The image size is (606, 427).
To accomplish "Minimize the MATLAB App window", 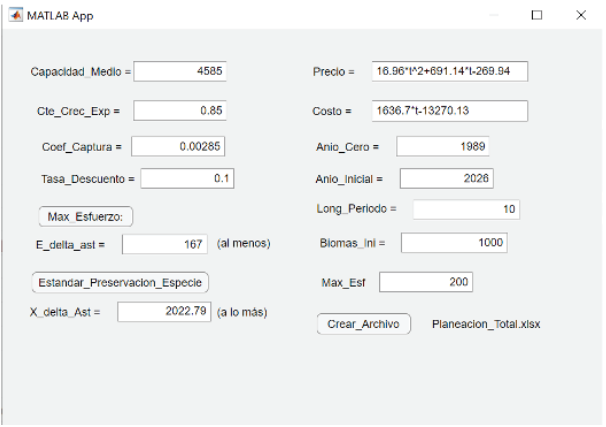I will (492, 15).
